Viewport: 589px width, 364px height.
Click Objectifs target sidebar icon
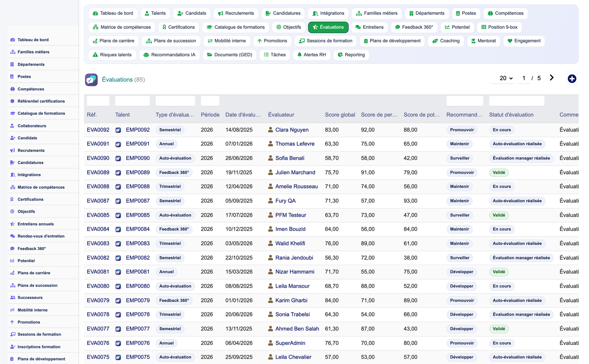(12, 212)
